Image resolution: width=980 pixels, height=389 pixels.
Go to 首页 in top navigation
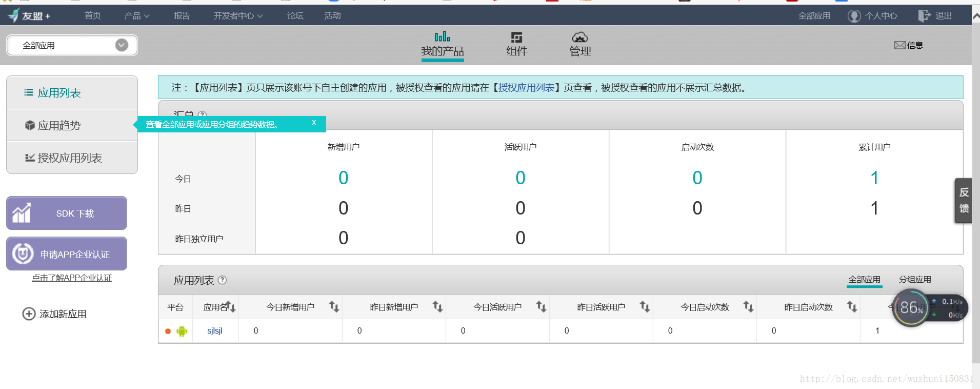pos(93,16)
